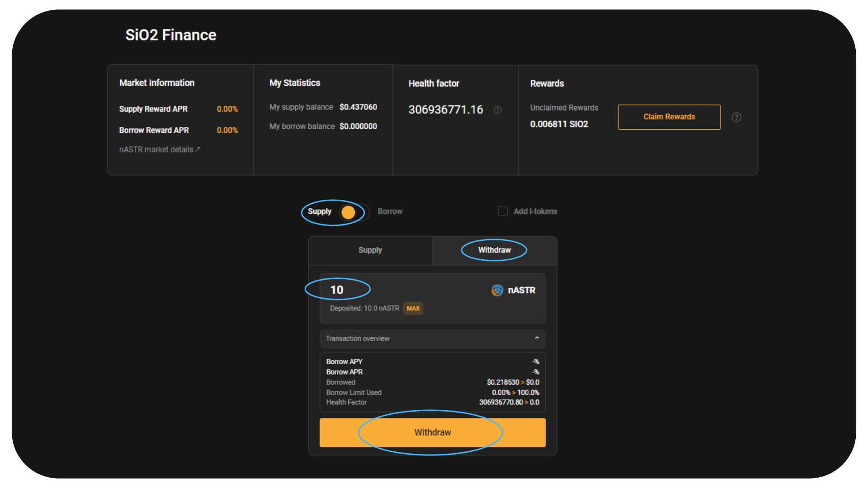
Task: Toggle the Supply/Borrow switch
Action: point(354,212)
